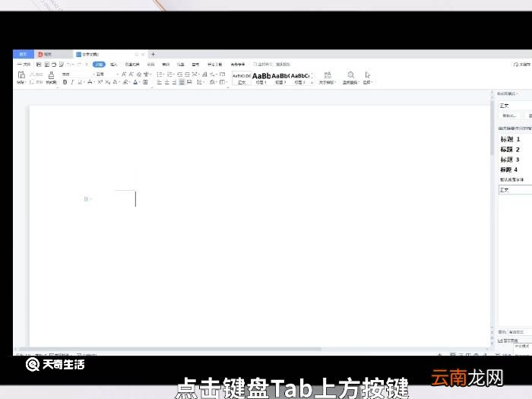Apply the Heading 2 ribbon style
Viewport: 532px width, 399px height.
280,78
